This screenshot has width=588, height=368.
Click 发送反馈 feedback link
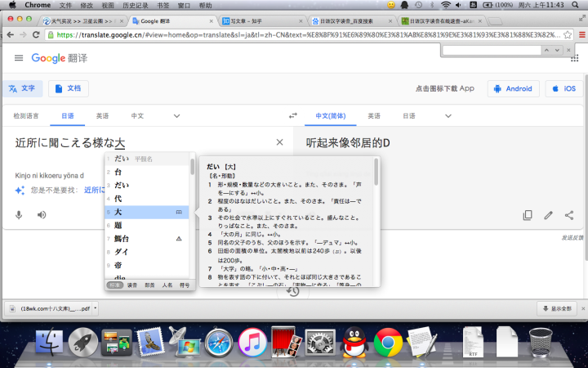572,238
